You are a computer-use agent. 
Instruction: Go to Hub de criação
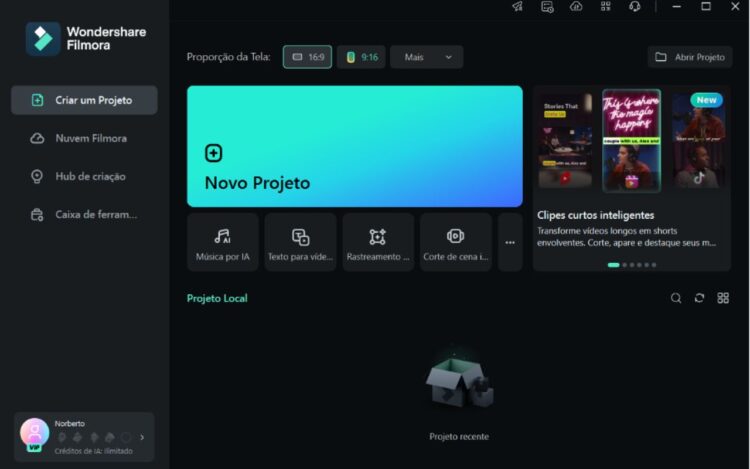tap(84, 176)
